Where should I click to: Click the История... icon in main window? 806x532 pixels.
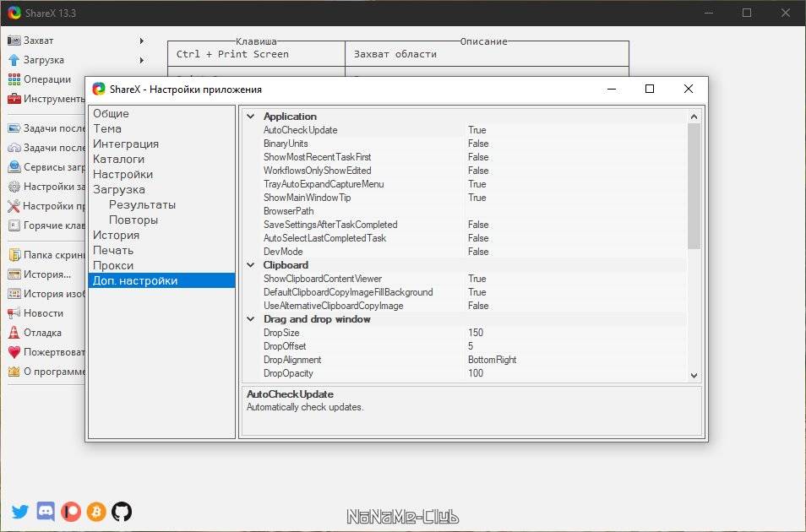click(x=14, y=274)
